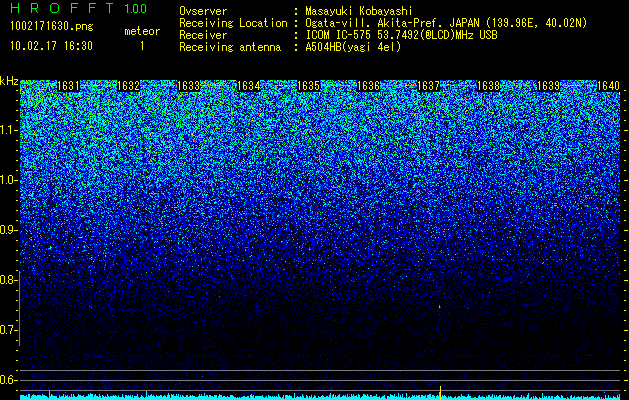Click the kHz axis unit label
Screen dimensions: 629x400
[x=9, y=81]
